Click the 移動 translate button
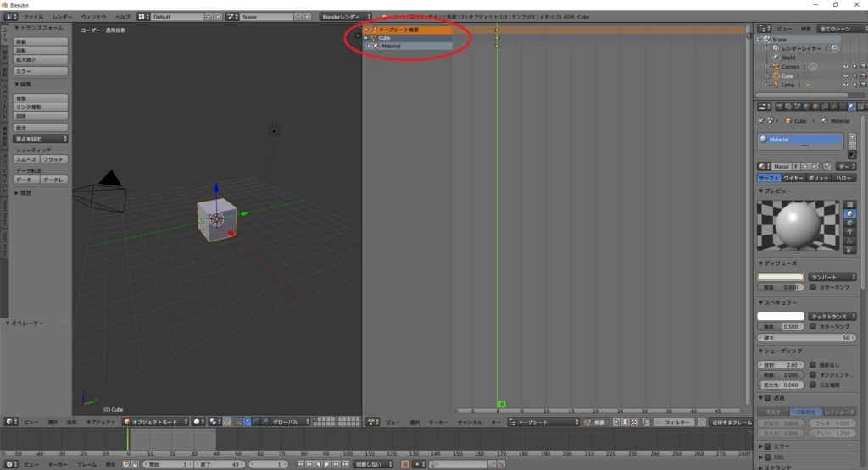Screen dimensions: 868x470 pos(41,41)
